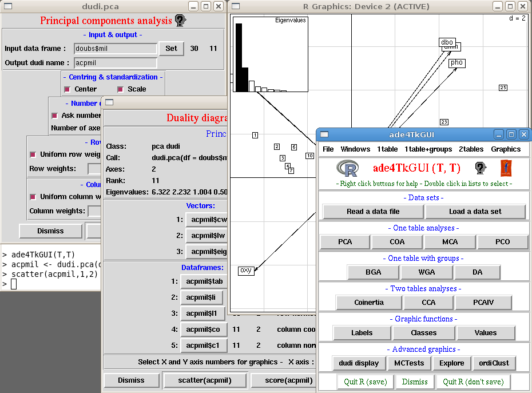Open the window menu icon of Duality diagram window
The height and width of the screenshot is (393, 532).
pos(109,102)
